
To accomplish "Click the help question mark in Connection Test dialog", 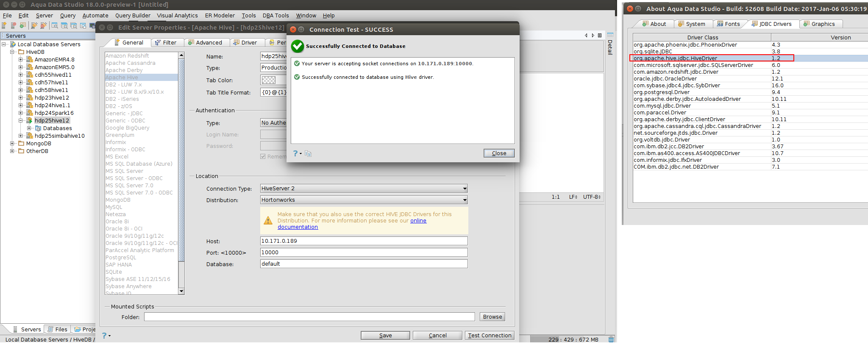I will click(296, 153).
